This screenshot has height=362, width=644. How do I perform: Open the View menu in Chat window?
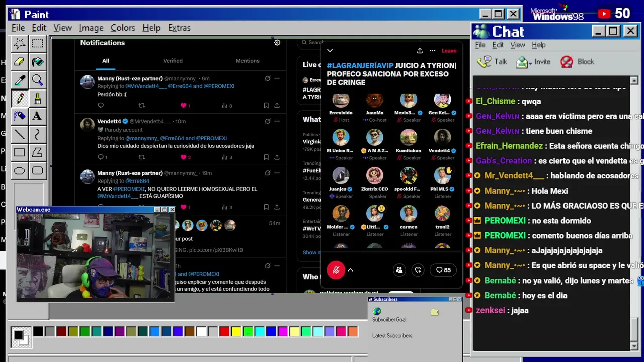tap(518, 45)
